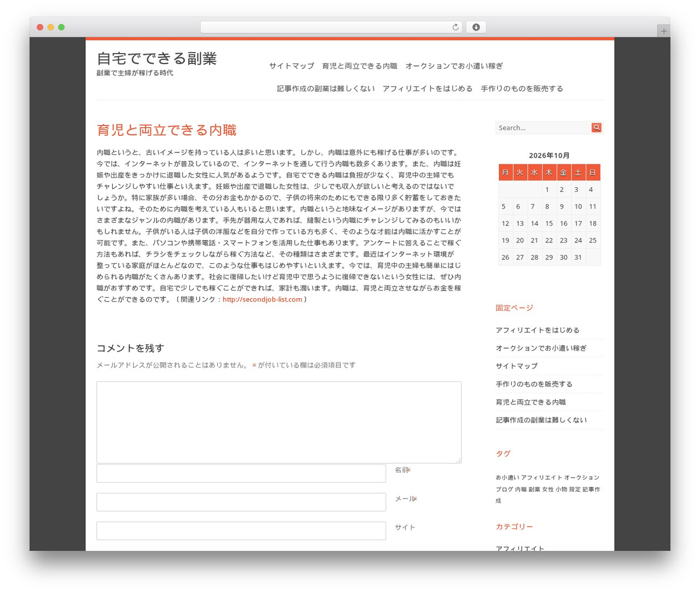Click the calendar caption 2026年10月
Image resolution: width=700 pixels, height=593 pixels.
(550, 156)
